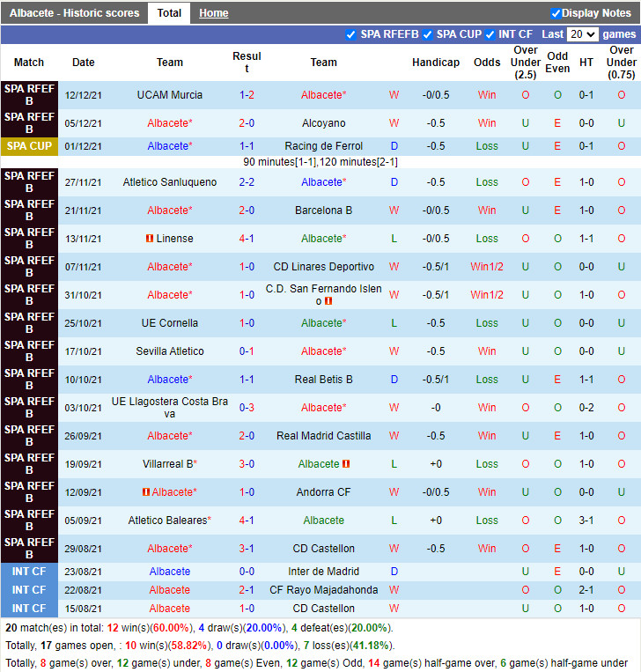
Task: Click the 3-1 half-time score for Atletico Baleares
Action: point(586,521)
